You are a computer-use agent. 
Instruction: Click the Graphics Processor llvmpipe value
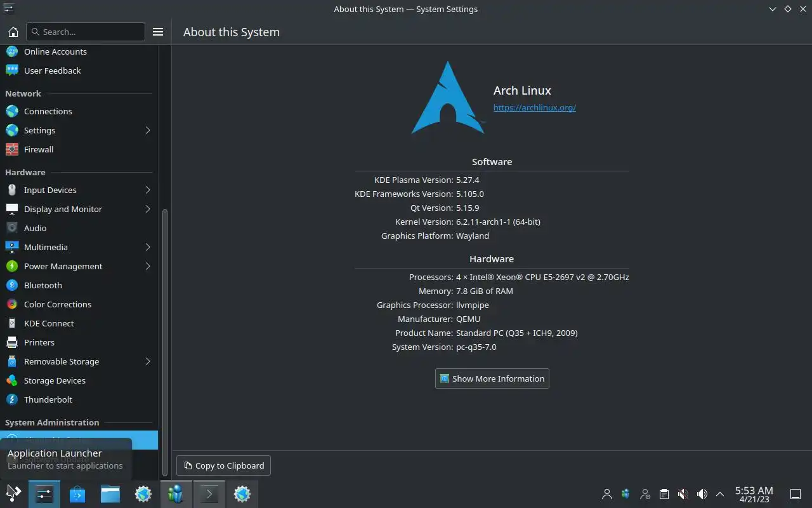(473, 305)
